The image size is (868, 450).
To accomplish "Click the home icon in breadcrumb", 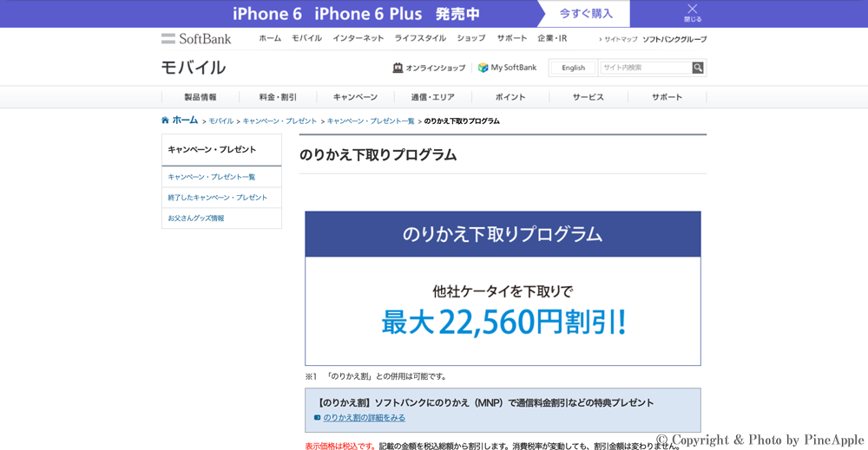I will [165, 121].
